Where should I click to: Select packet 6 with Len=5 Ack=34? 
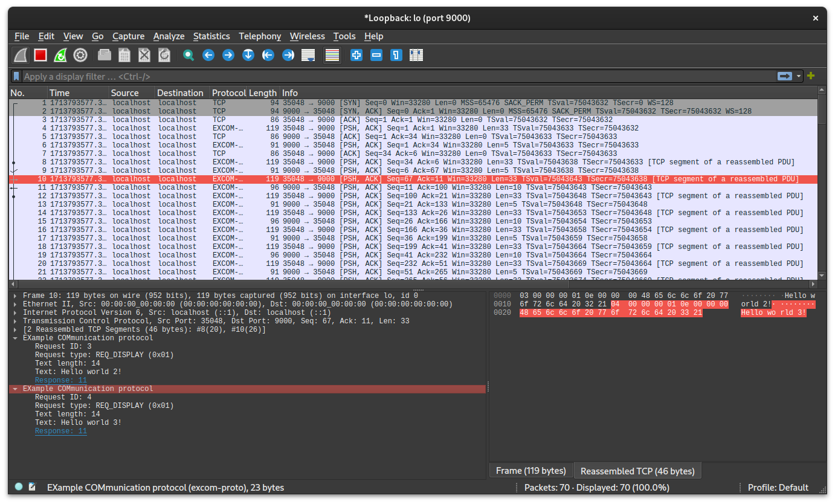click(x=413, y=145)
